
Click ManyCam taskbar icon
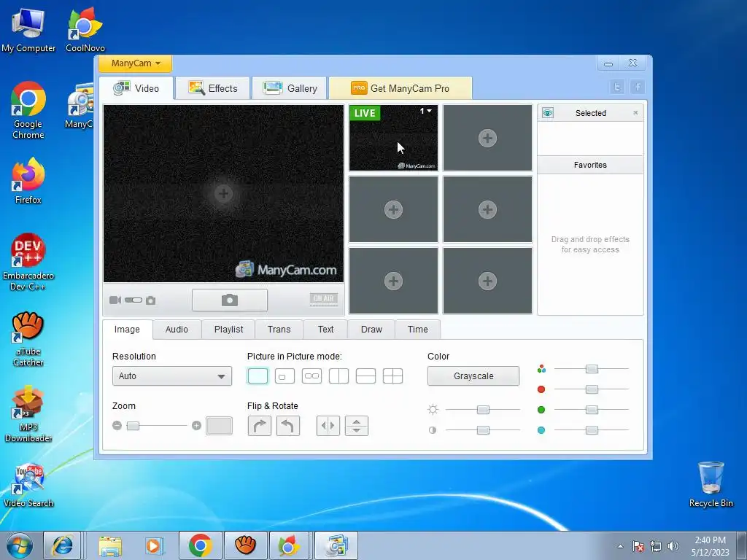click(x=336, y=545)
